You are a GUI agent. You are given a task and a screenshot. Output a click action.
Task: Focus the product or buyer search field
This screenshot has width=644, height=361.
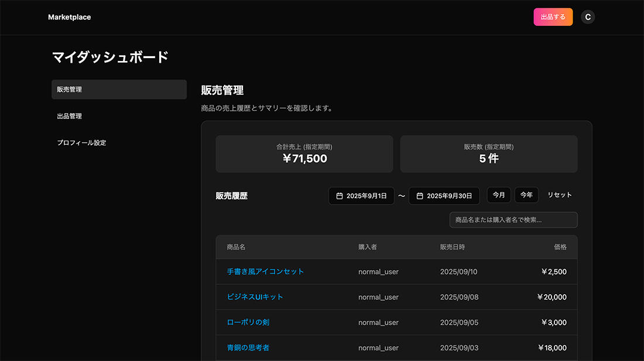tap(513, 220)
